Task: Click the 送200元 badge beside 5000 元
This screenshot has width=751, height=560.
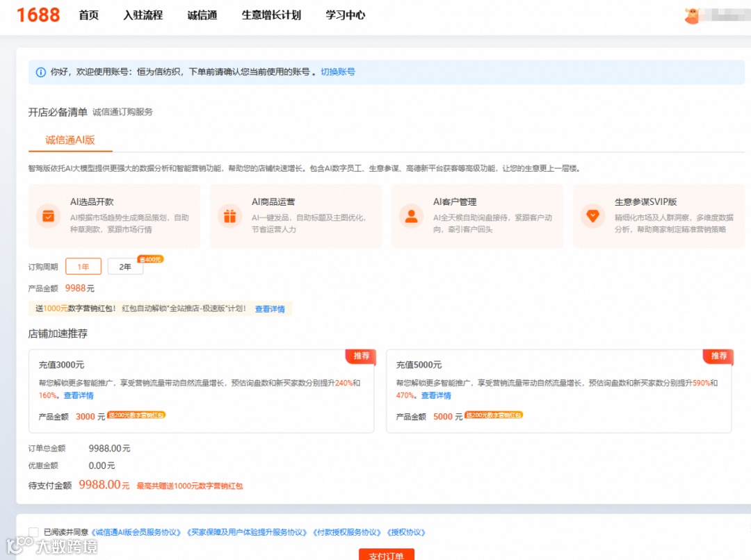Action: (x=494, y=415)
